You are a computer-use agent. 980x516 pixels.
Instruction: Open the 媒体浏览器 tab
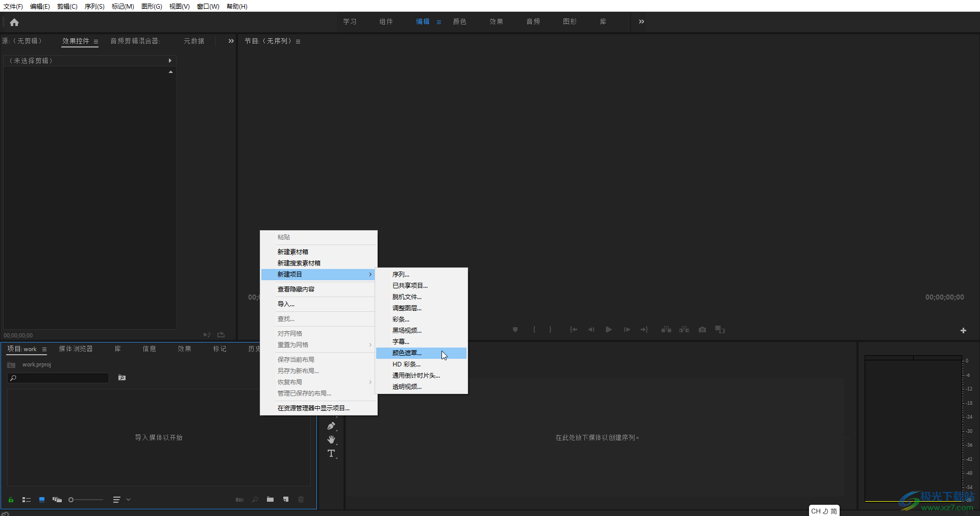(x=76, y=349)
